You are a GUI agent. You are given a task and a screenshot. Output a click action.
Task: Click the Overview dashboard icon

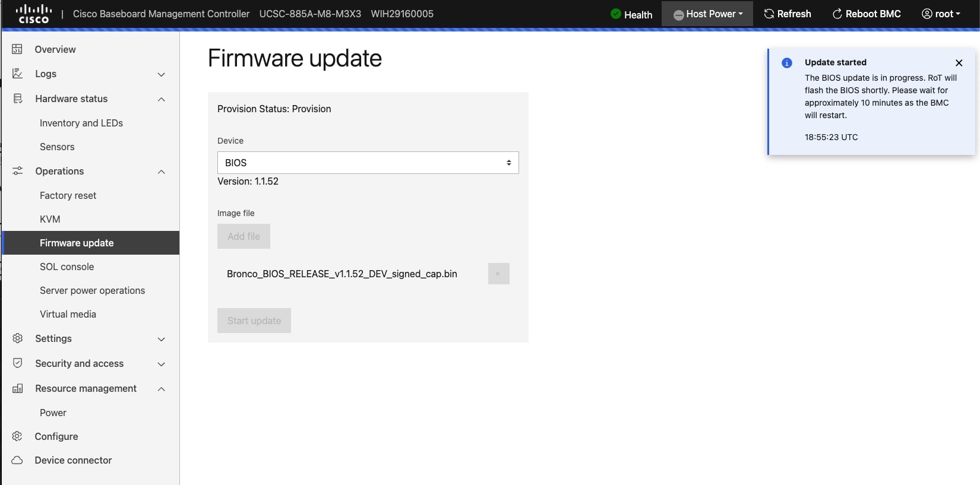pos(17,49)
